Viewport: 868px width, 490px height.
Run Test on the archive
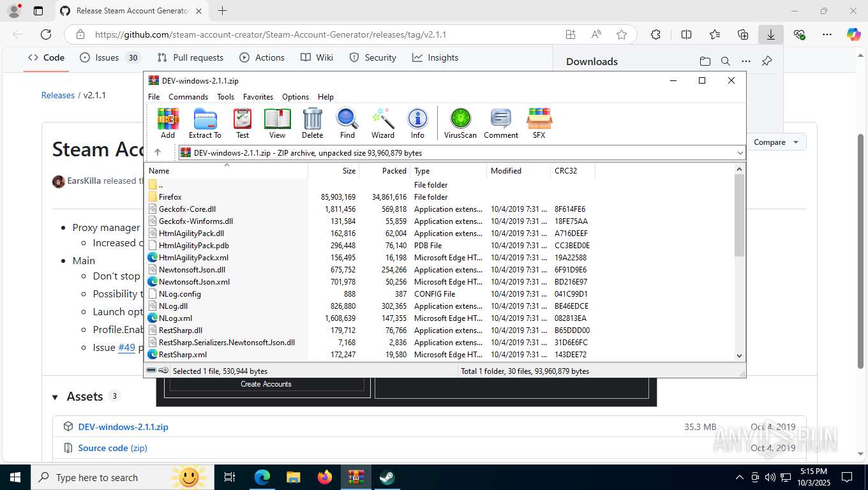243,123
